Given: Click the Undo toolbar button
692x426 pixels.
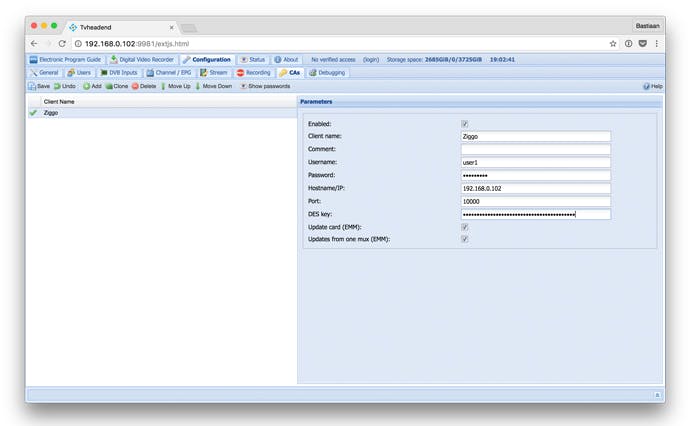Looking at the screenshot, I should coord(65,86).
